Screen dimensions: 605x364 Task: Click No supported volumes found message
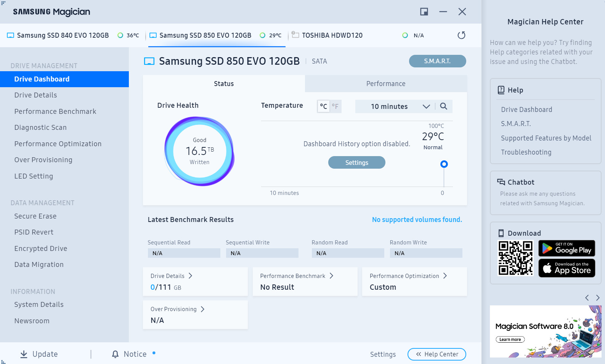[x=417, y=220]
